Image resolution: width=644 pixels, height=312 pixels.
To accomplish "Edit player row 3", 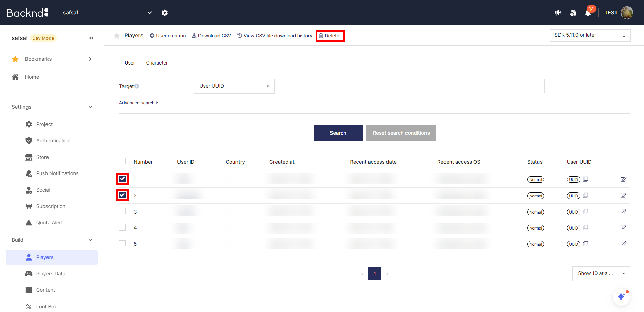I will [623, 212].
